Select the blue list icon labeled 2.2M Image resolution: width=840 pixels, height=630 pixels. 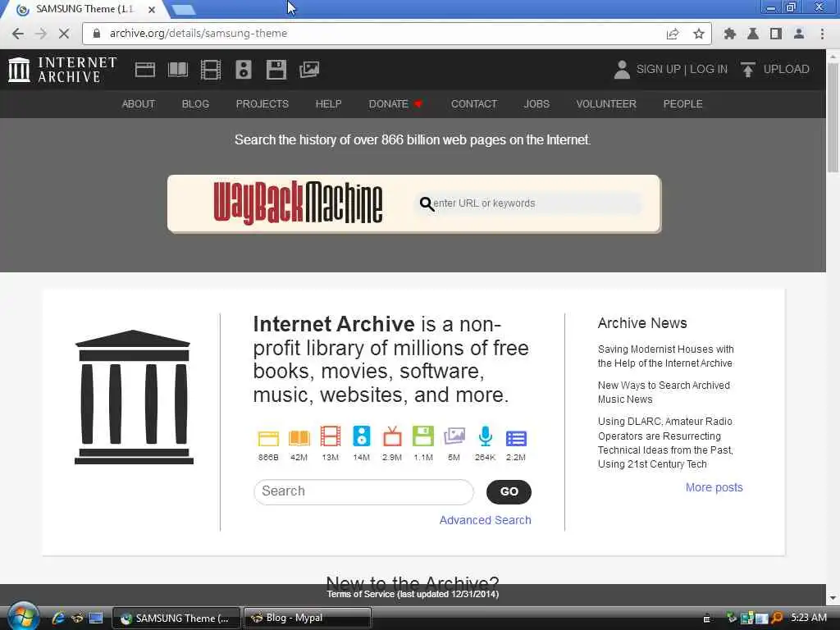click(x=516, y=438)
